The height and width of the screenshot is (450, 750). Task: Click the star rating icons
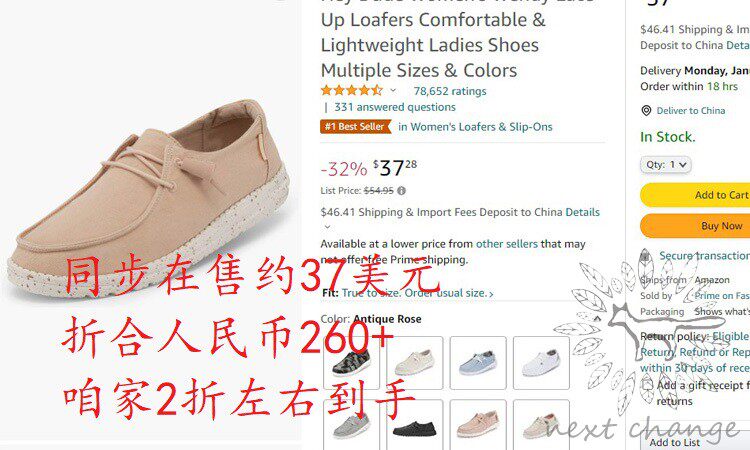tap(352, 90)
